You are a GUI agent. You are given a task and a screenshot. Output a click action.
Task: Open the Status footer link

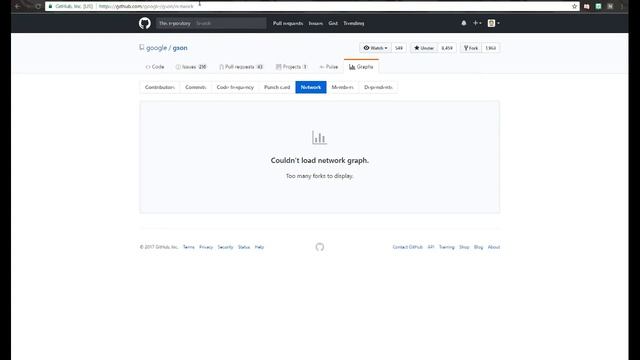(244, 247)
